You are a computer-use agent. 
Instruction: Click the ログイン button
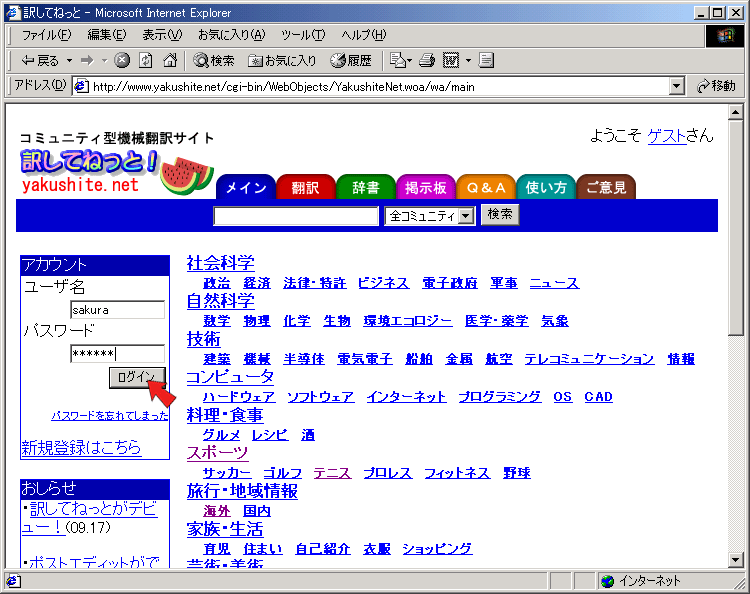coord(137,377)
